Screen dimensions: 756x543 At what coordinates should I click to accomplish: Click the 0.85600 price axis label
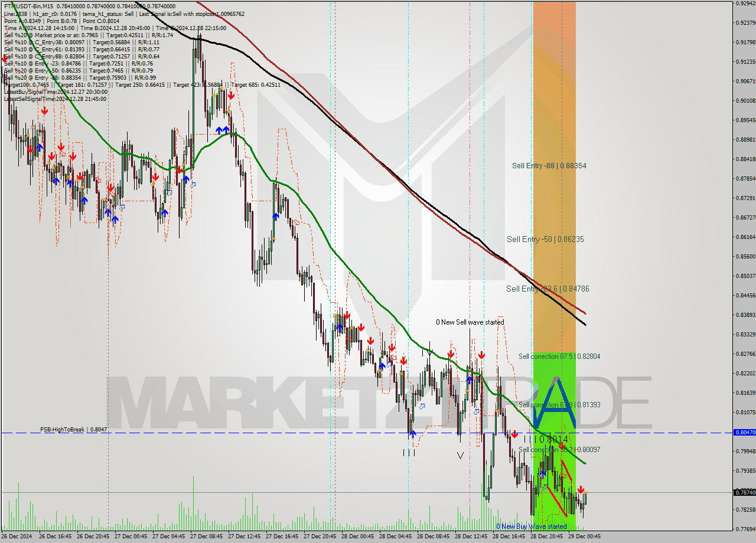(x=746, y=257)
